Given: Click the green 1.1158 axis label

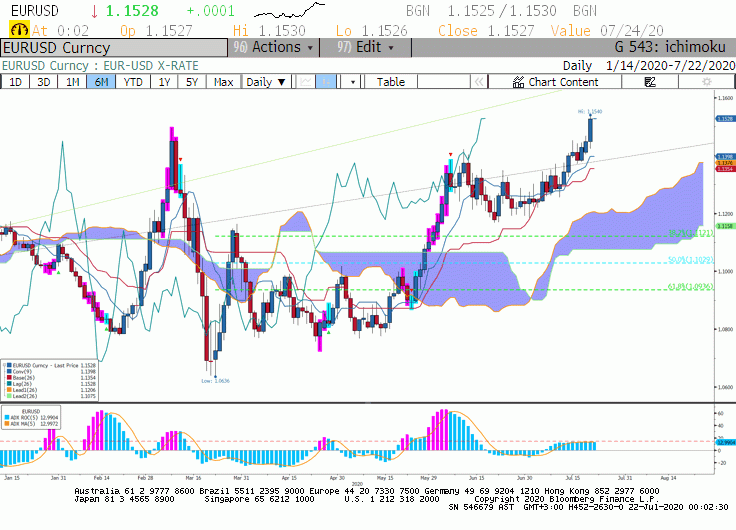Looking at the screenshot, I should click(x=725, y=226).
